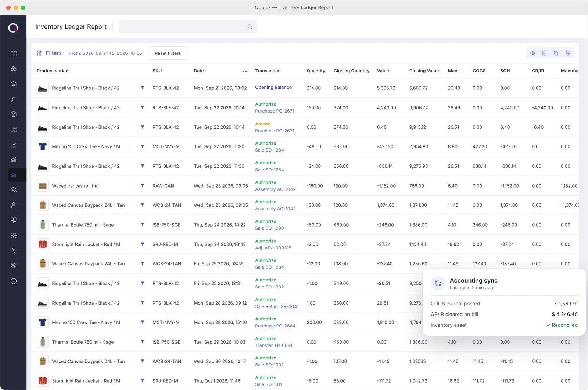Viewport: 588px width, 390px height.
Task: Click the handshake icon in sidebar
Action: 14,266
